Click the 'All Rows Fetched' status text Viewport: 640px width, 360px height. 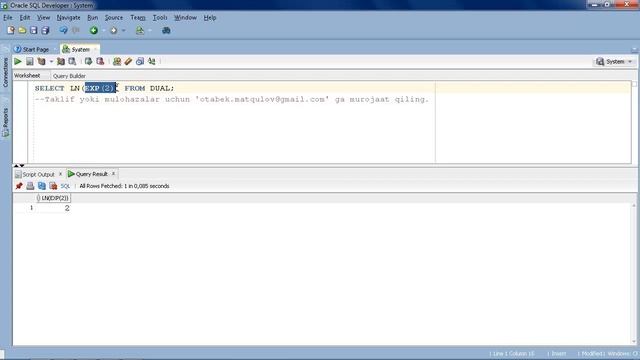point(124,186)
